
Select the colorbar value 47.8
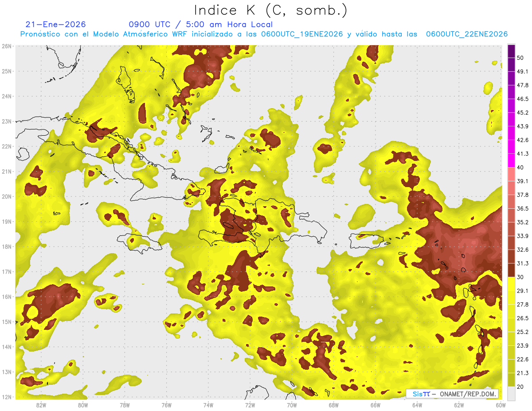coord(522,85)
